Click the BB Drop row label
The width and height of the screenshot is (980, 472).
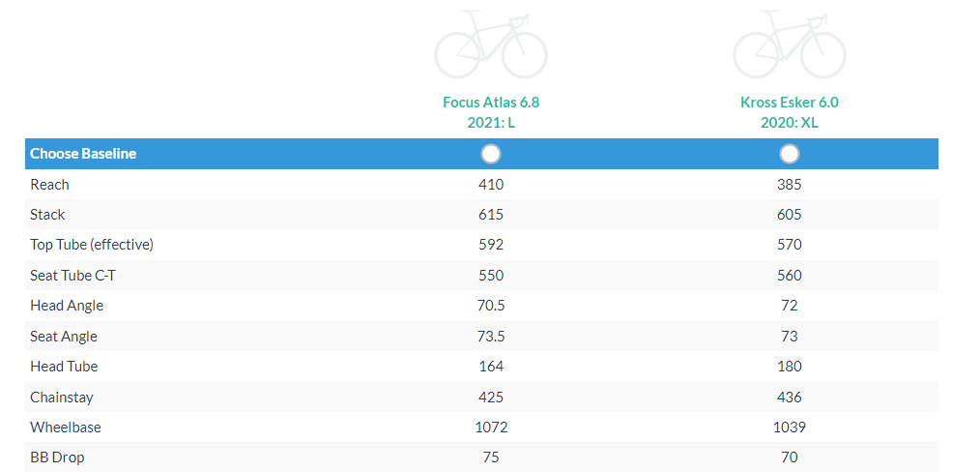(x=57, y=457)
